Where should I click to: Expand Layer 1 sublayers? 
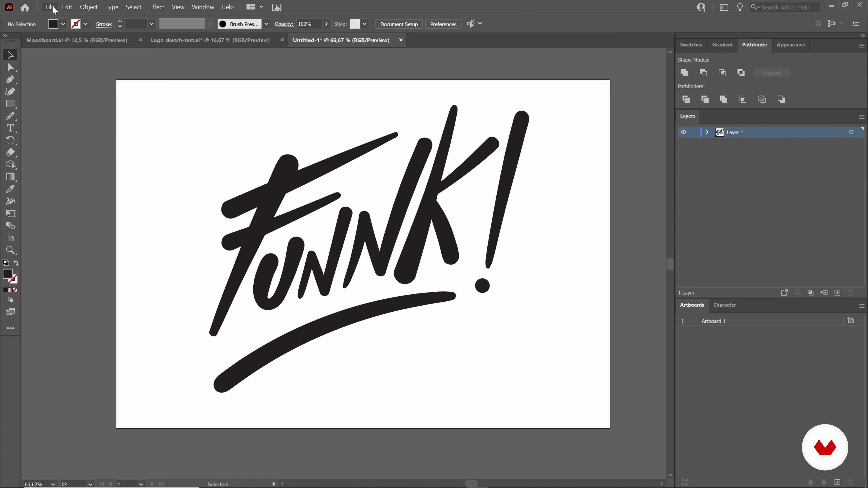pyautogui.click(x=707, y=132)
